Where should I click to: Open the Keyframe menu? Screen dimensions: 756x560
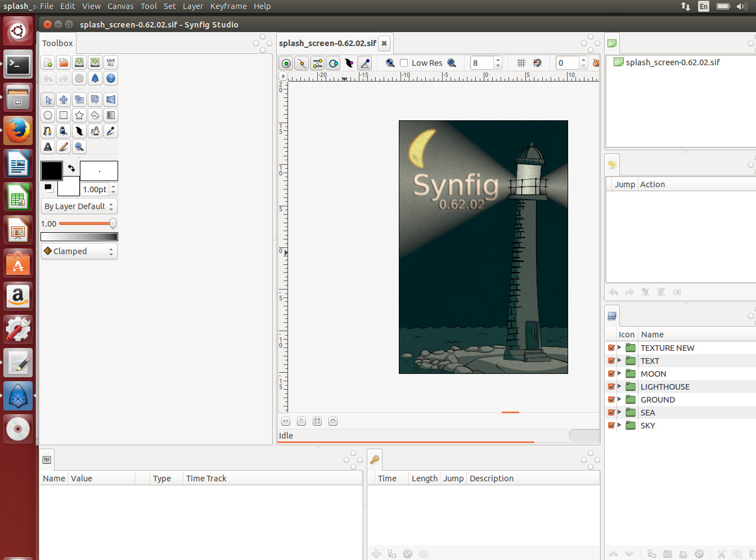point(228,6)
